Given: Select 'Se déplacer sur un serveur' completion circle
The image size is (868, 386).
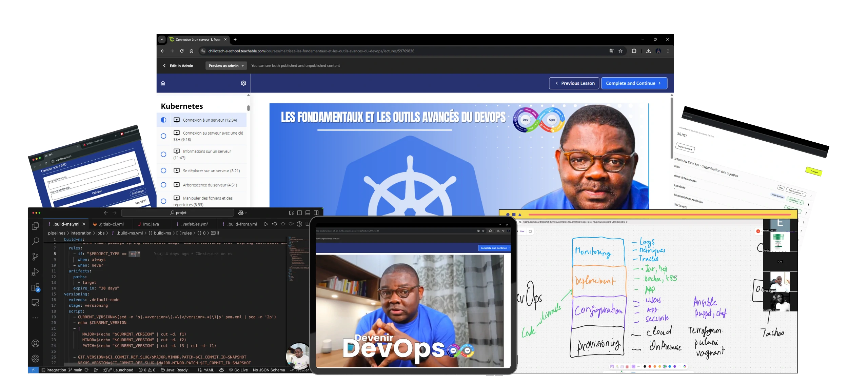Looking at the screenshot, I should 163,171.
